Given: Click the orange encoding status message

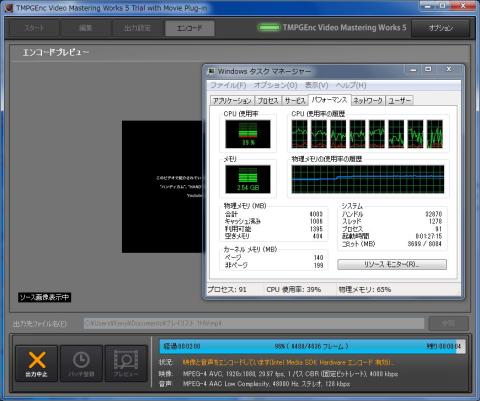Looking at the screenshot, I should coord(288,362).
